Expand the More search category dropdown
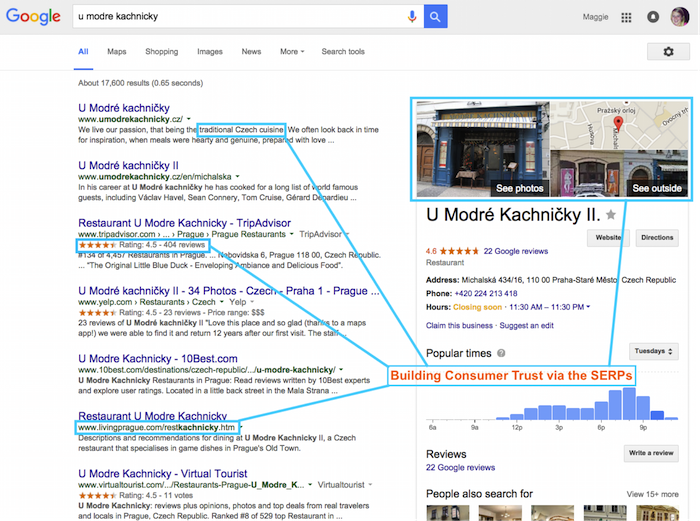The width and height of the screenshot is (700, 521). 292,52
